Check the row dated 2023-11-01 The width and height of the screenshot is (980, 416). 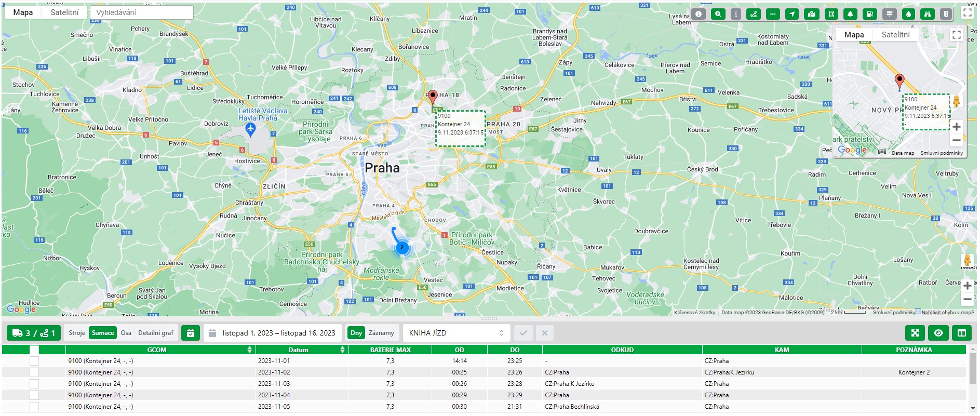[x=34, y=361]
